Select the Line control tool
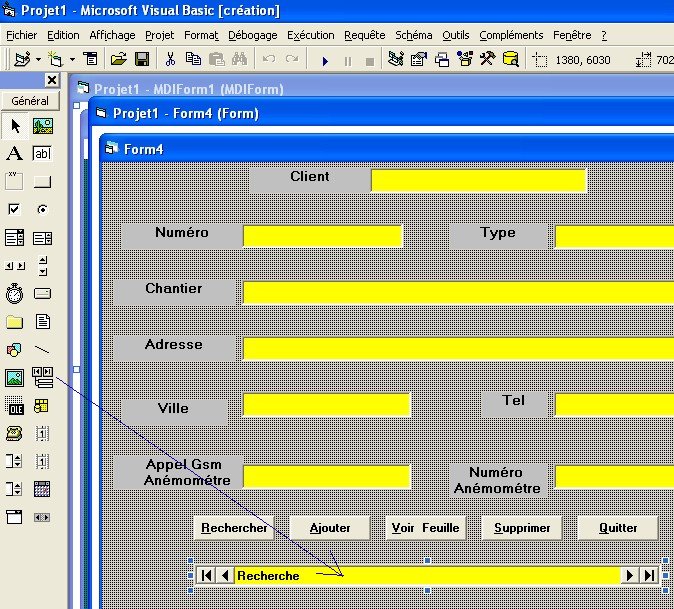This screenshot has width=674, height=609. pyautogui.click(x=42, y=349)
